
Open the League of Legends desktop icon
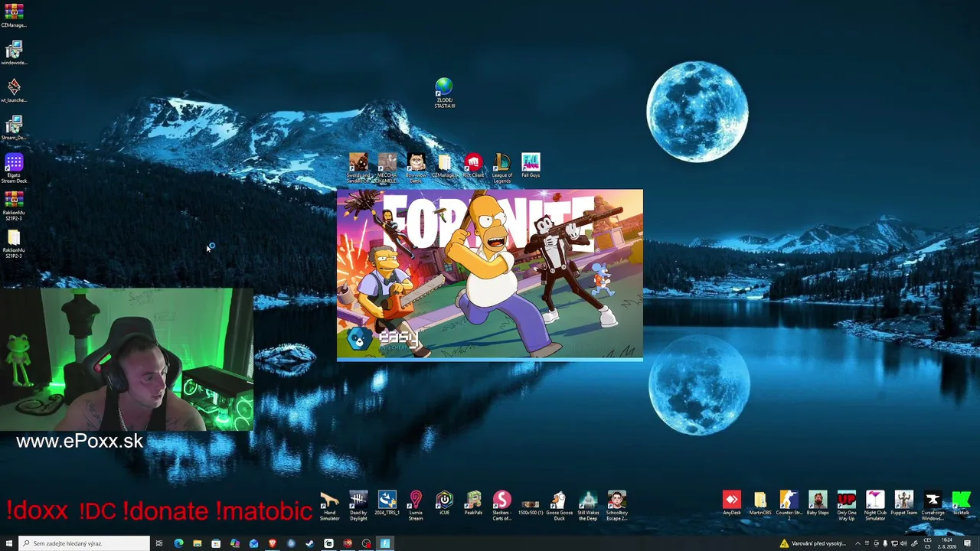point(502,168)
